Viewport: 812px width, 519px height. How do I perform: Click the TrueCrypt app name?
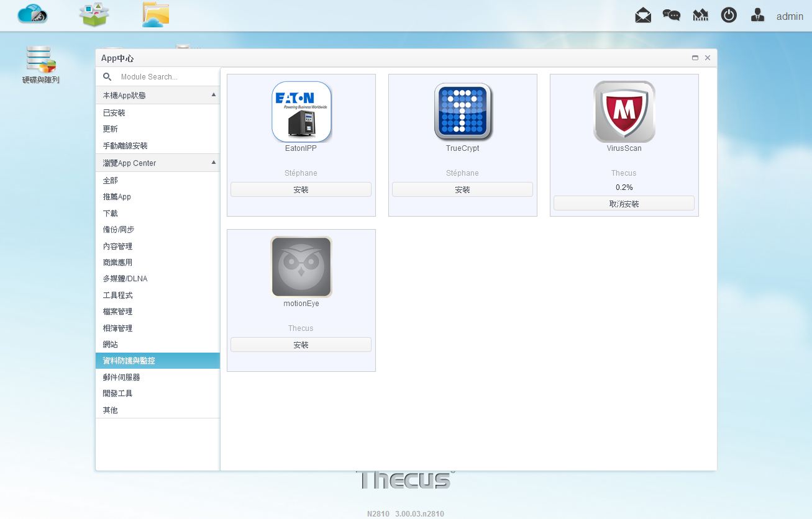[x=463, y=148]
